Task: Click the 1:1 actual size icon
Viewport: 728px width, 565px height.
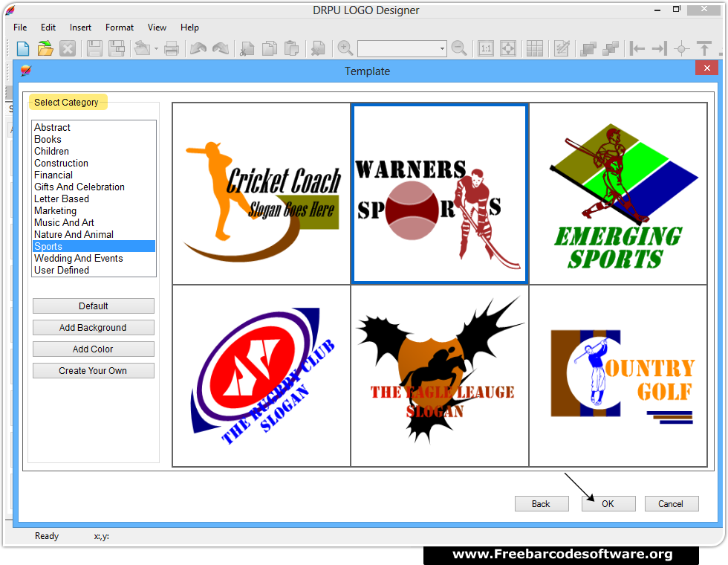Action: click(x=486, y=48)
